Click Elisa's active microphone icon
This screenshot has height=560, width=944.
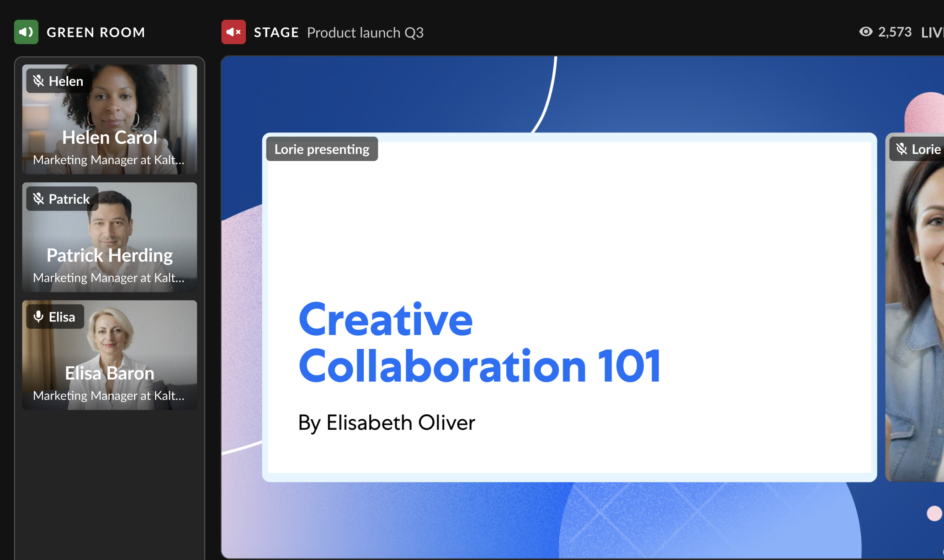(x=38, y=317)
